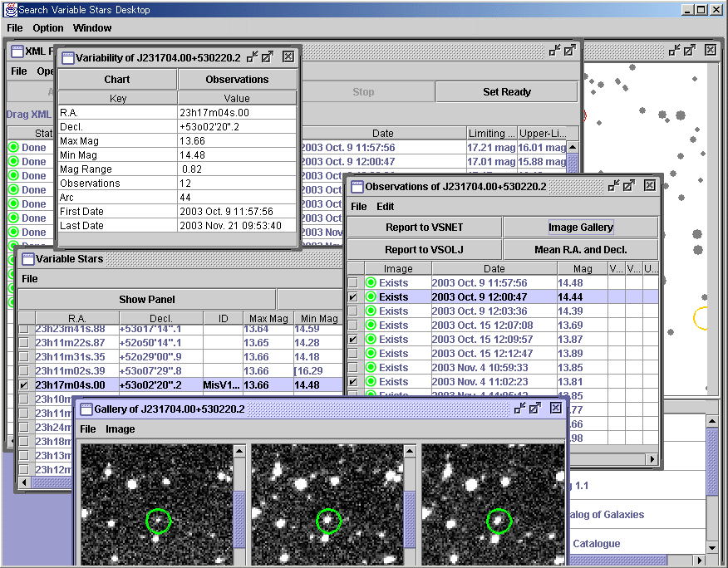Maximize the Variability of J231704.00+530220.2 window
728x568 pixels.
pos(268,57)
